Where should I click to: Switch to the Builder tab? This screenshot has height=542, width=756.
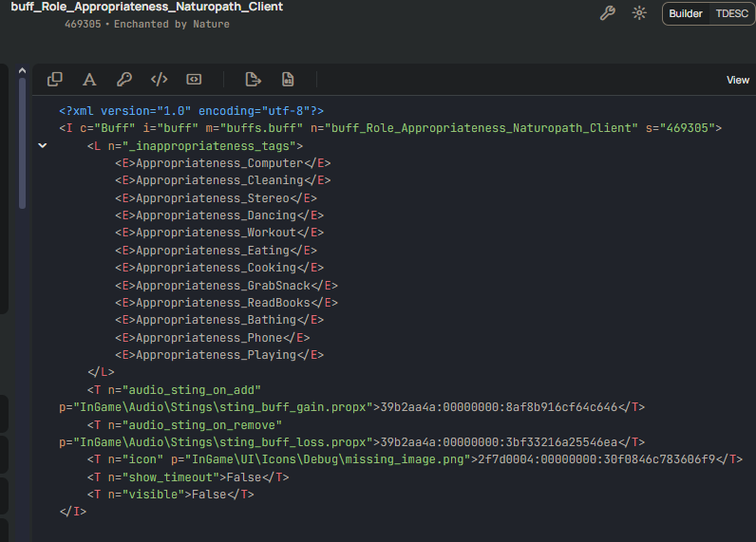click(x=686, y=14)
